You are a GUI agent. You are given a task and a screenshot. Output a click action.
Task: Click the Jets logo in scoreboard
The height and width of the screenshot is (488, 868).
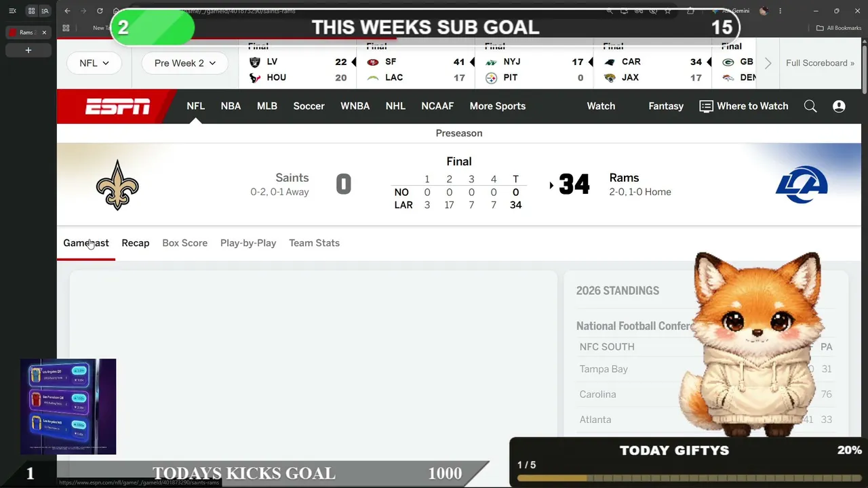tap(491, 62)
